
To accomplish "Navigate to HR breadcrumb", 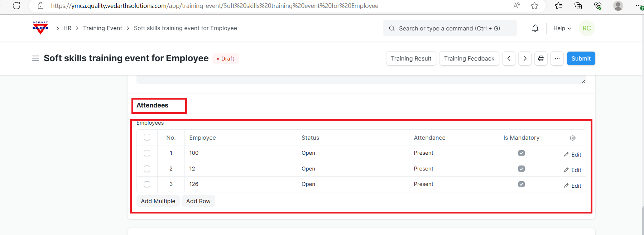I will tap(67, 28).
